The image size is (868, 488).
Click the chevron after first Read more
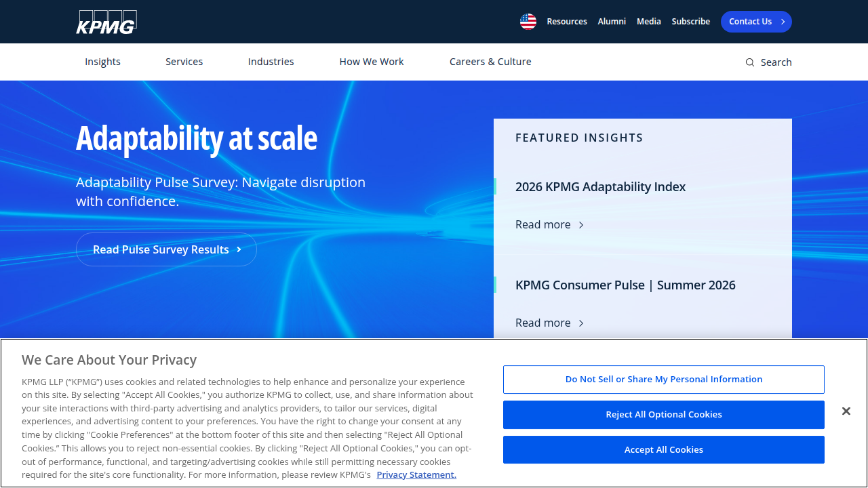coord(581,225)
